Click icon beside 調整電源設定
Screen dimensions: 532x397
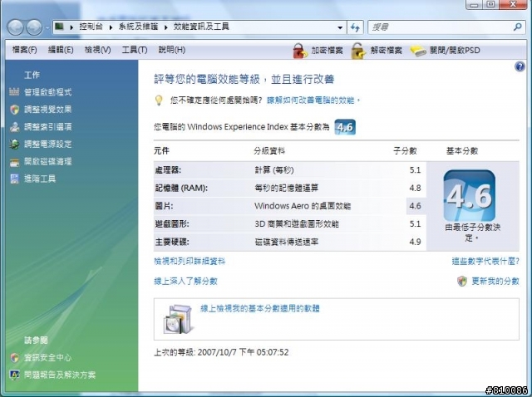tap(14, 144)
